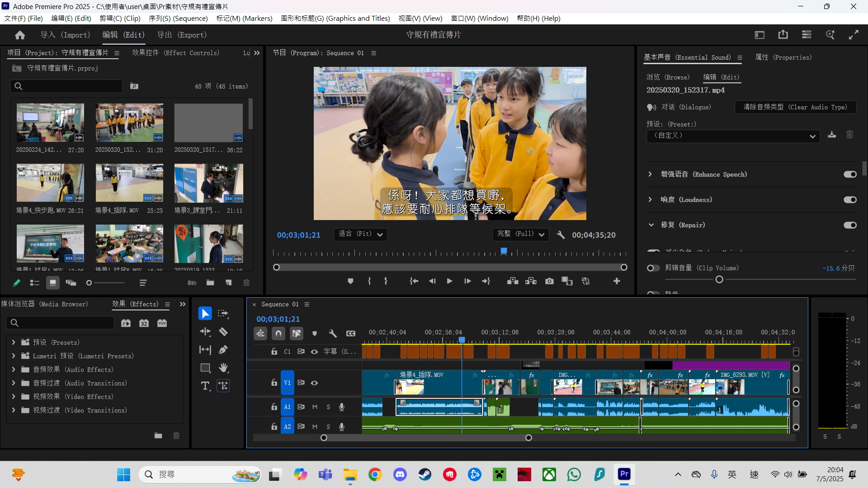The width and height of the screenshot is (868, 488).
Task: Open the Program monitor button editor plus
Action: click(617, 281)
